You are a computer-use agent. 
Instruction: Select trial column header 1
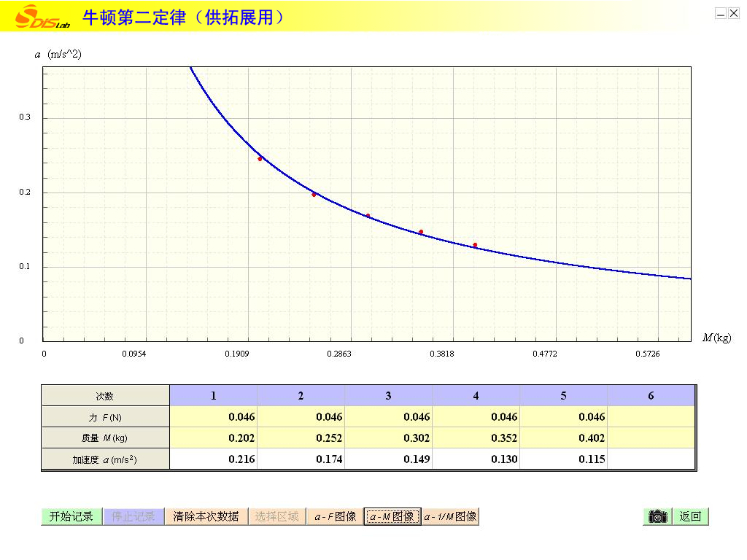(x=213, y=396)
